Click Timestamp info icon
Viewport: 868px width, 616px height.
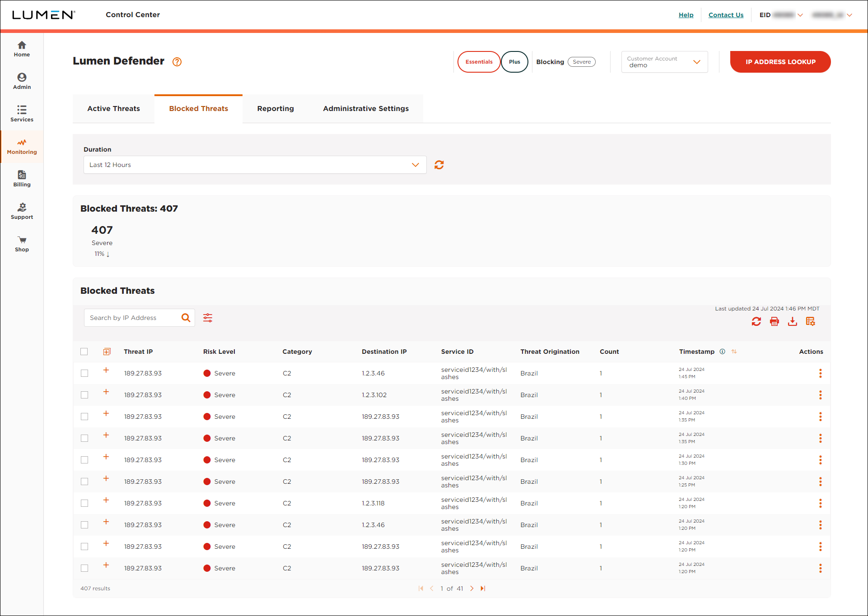click(x=723, y=352)
